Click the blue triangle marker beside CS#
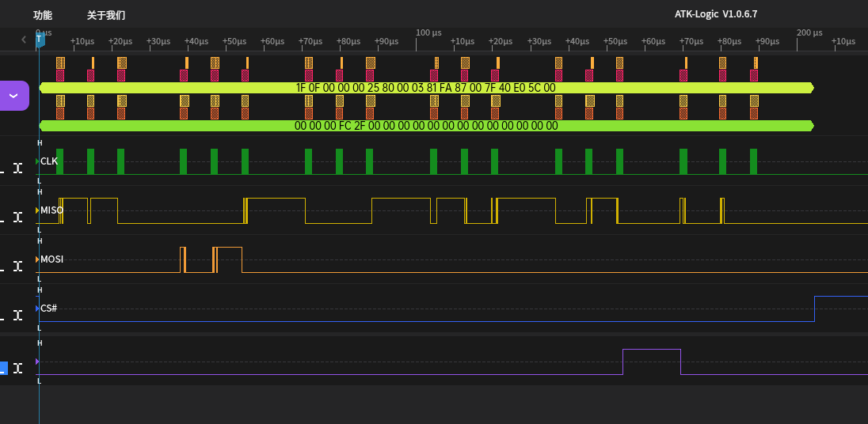Screen dimensions: 868x424 point(37,309)
